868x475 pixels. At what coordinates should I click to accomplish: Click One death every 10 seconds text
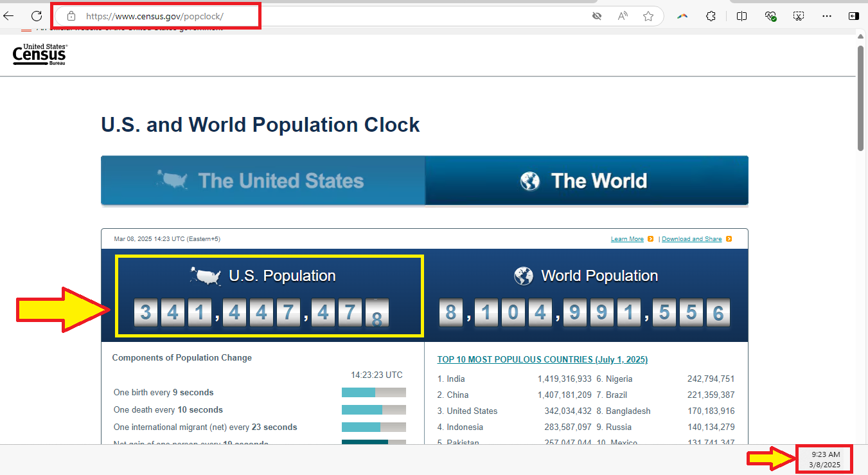click(168, 410)
